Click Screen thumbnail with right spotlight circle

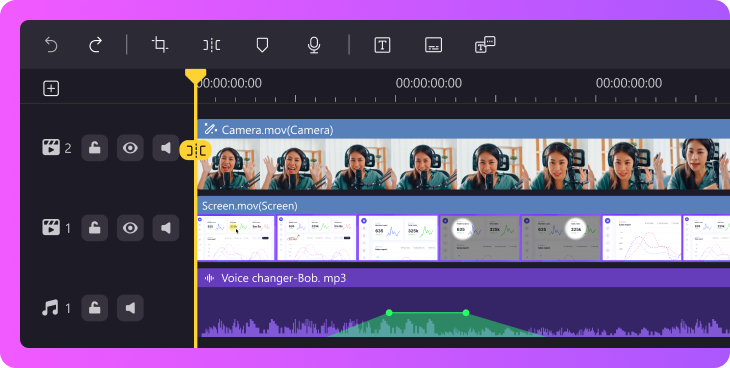[561, 238]
